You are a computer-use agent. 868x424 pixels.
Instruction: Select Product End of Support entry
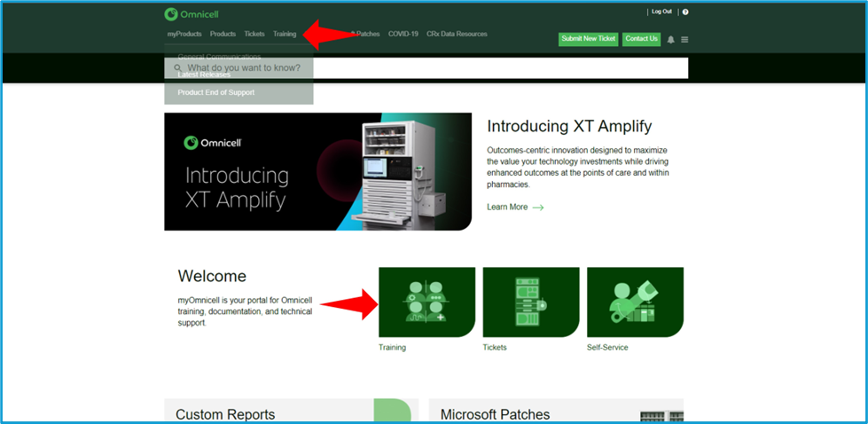pos(216,92)
